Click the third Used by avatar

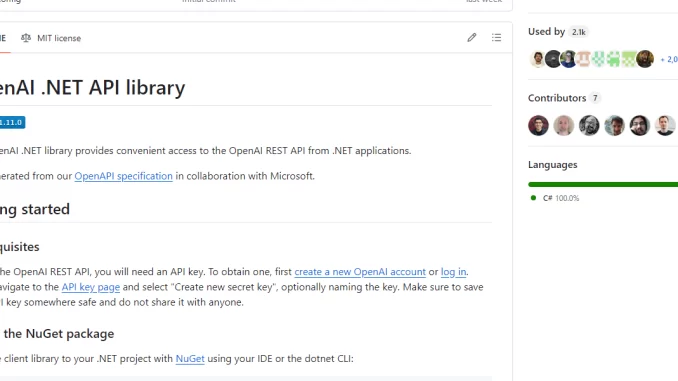click(x=568, y=59)
